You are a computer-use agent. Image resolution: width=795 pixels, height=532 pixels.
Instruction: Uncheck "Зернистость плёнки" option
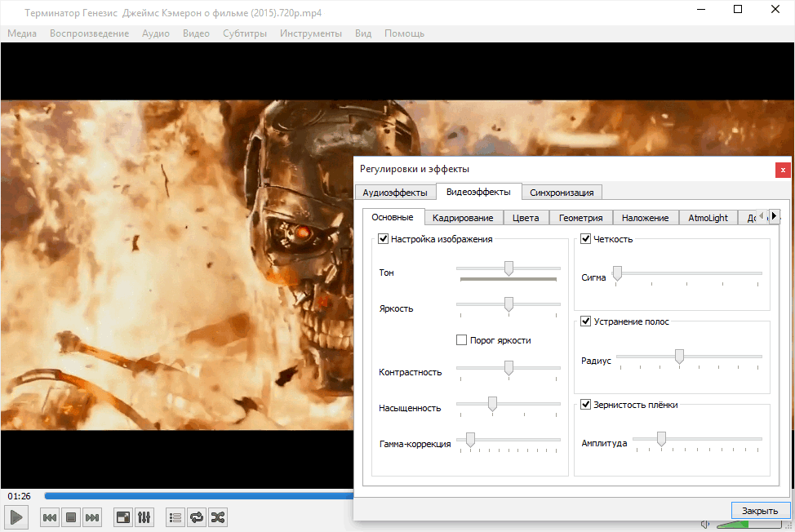point(585,404)
